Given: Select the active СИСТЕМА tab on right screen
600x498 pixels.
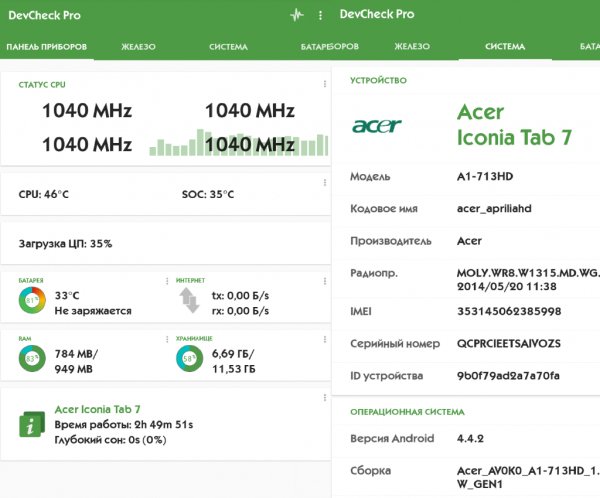Looking at the screenshot, I should coord(505,46).
